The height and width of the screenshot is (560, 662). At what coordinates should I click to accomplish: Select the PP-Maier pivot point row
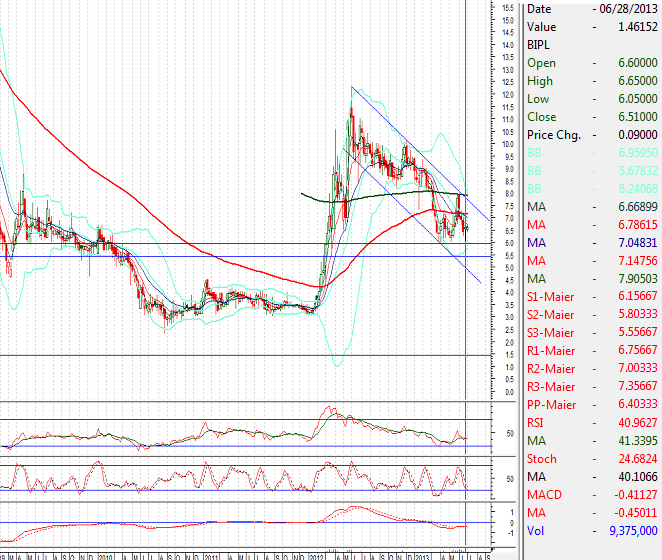coord(590,405)
